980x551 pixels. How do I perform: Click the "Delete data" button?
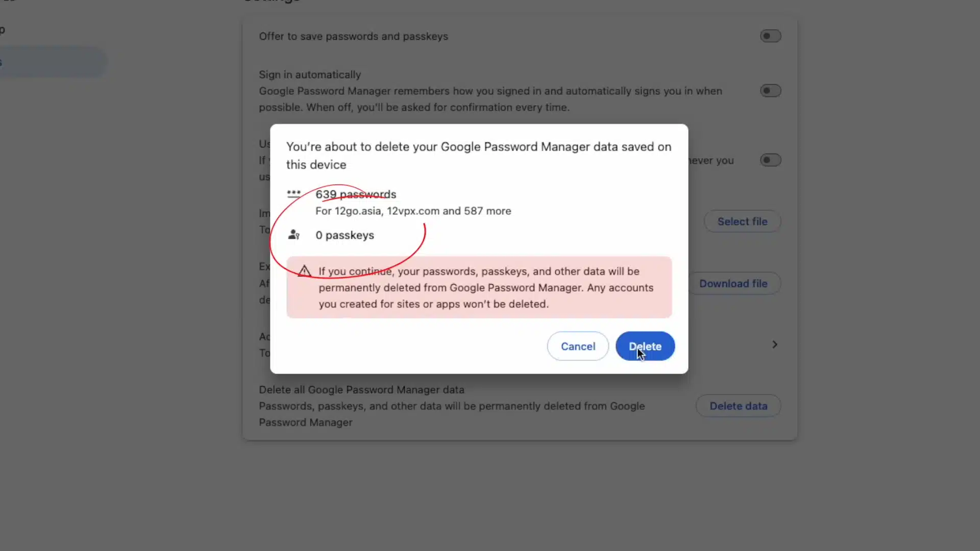click(739, 406)
